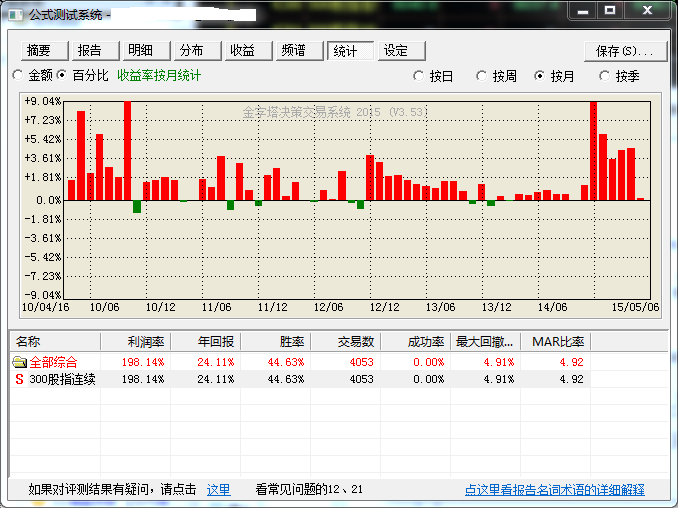Open the 明细 tab

147,51
